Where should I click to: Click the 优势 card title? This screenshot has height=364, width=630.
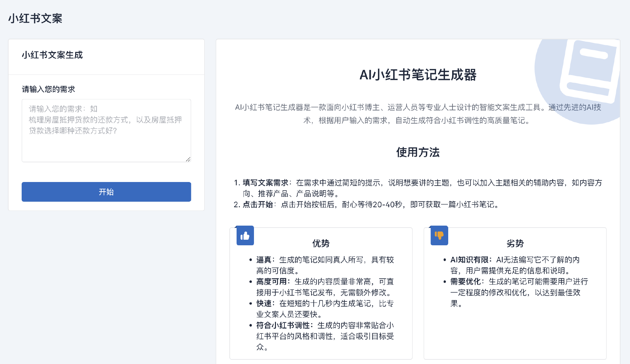[321, 243]
